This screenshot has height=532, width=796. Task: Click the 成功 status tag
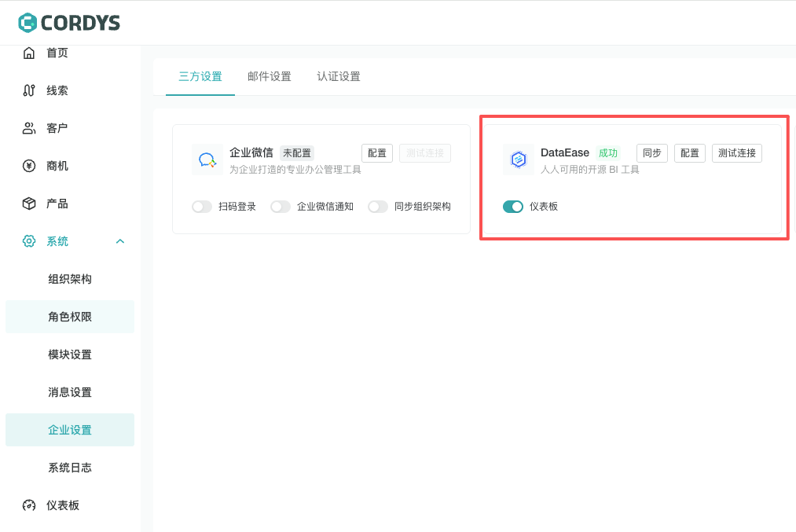pos(607,152)
